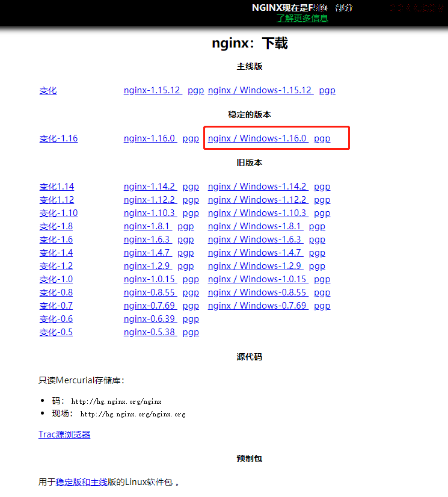Image resolution: width=448 pixels, height=497 pixels.
Task: Download nginx-0.7.69 source
Action: [150, 306]
